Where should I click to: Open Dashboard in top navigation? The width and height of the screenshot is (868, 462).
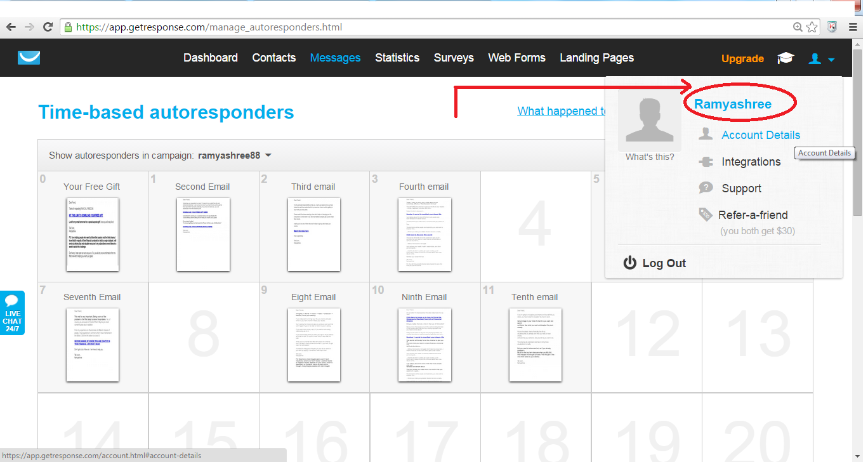coord(211,58)
